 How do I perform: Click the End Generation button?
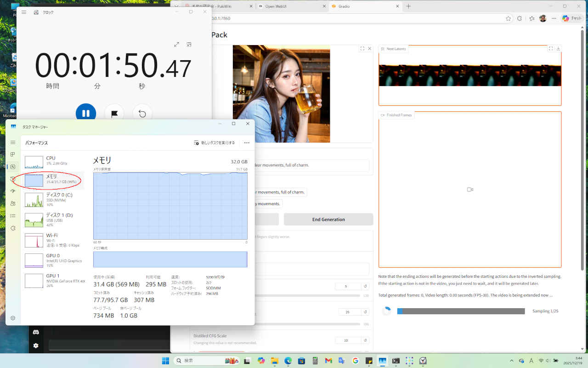(328, 219)
